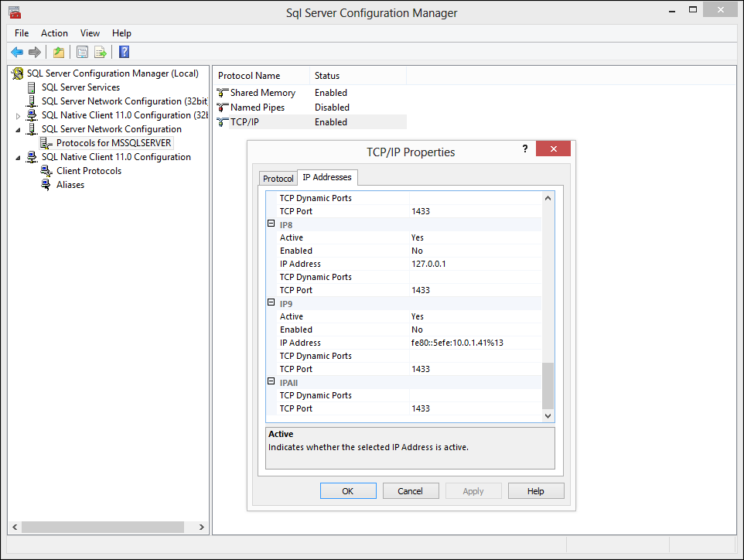Close the TCP/IP Properties dialog
Screen dimensions: 744x560
pos(553,149)
